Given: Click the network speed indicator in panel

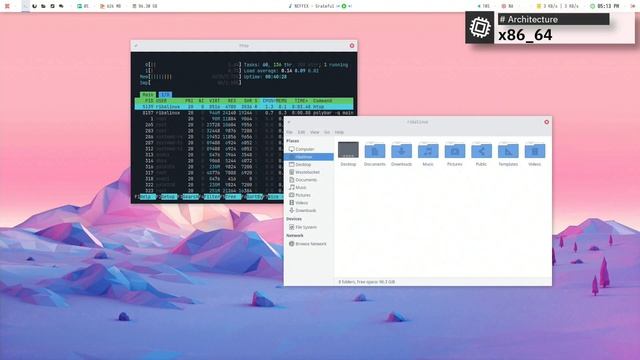Looking at the screenshot, I should 557,6.
